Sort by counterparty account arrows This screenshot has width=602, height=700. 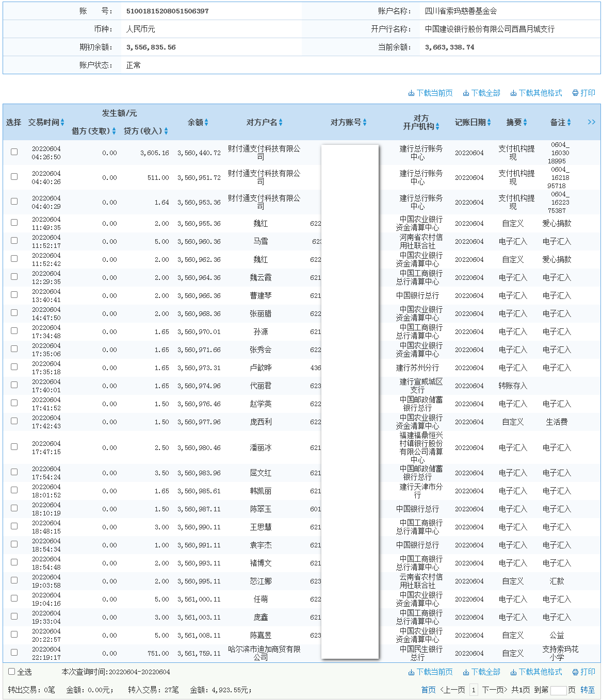click(x=365, y=122)
